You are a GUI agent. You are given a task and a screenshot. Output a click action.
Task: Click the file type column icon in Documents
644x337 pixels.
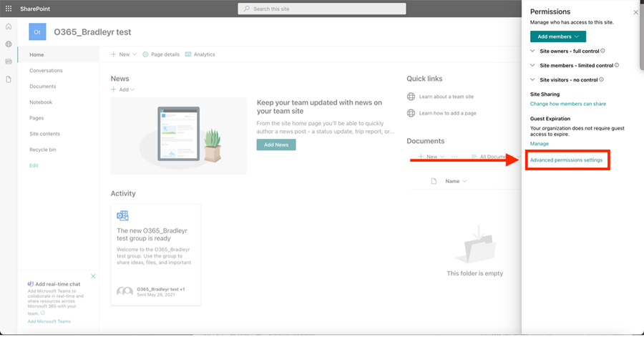pyautogui.click(x=434, y=181)
